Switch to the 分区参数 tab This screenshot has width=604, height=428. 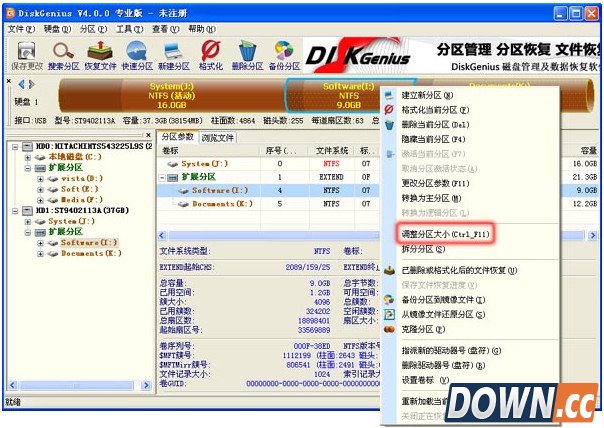(x=177, y=137)
